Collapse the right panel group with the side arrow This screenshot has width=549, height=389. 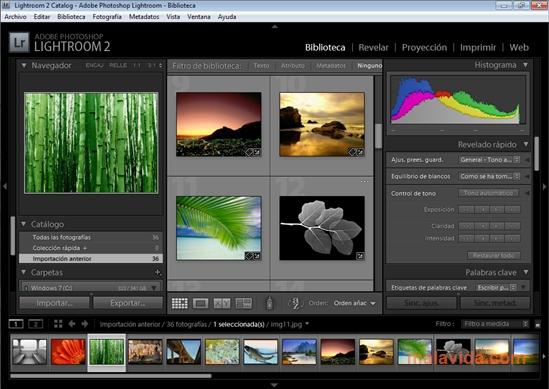(545, 187)
